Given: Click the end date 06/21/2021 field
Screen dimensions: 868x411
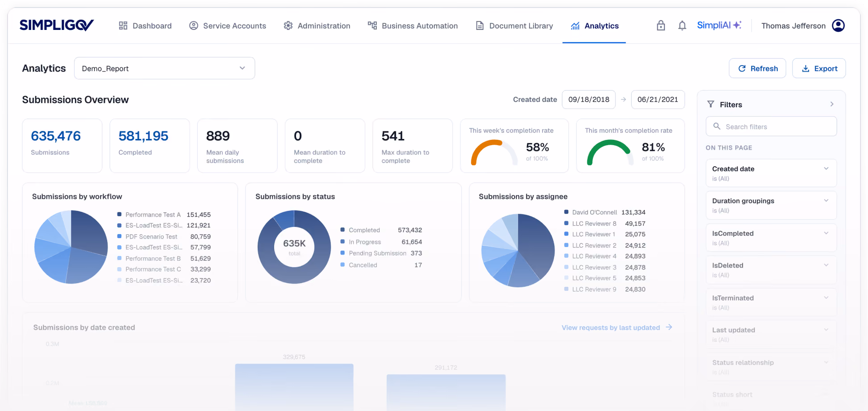Looking at the screenshot, I should tap(658, 99).
